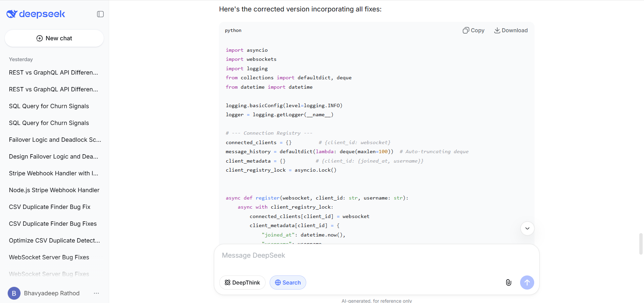Enable DeepThink mode
This screenshot has width=644, height=303.
(242, 283)
